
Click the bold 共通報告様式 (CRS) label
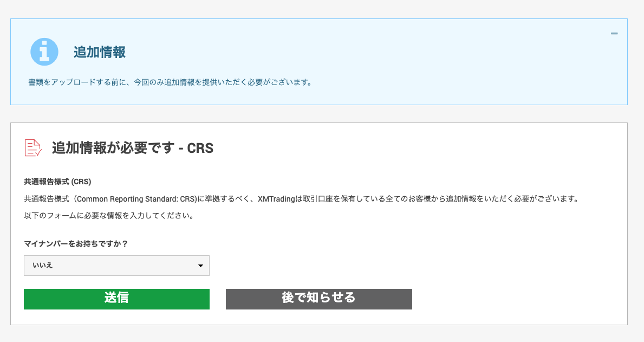coord(57,182)
